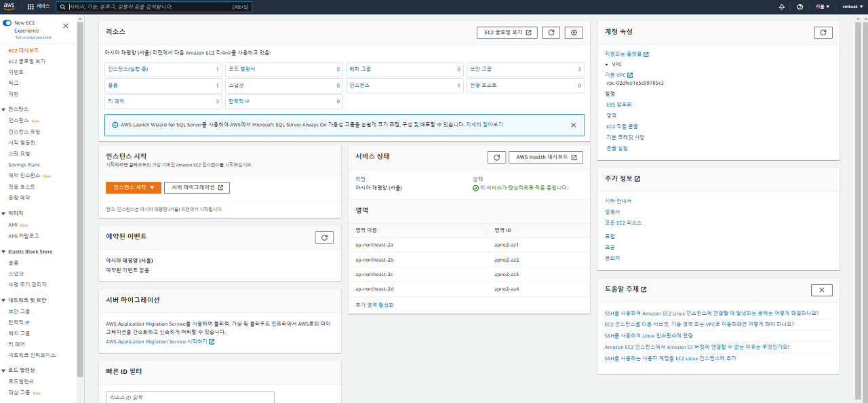This screenshot has height=403, width=868.
Task: Click SSH를 사용하여 Linux 인스턴스에 연결 link
Action: click(x=648, y=336)
